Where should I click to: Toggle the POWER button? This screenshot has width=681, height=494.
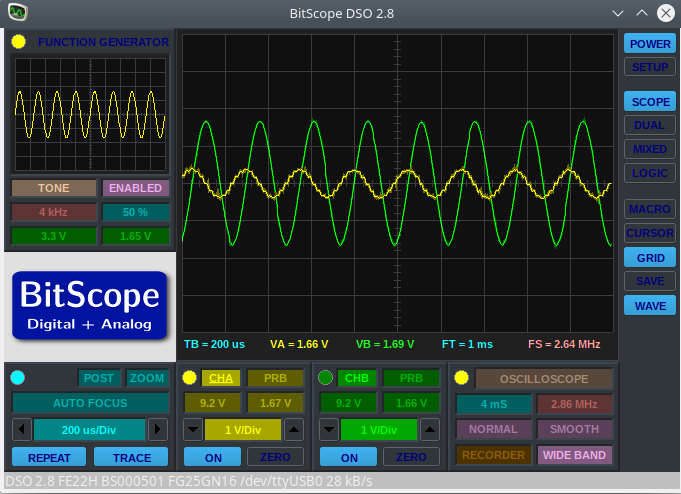650,44
